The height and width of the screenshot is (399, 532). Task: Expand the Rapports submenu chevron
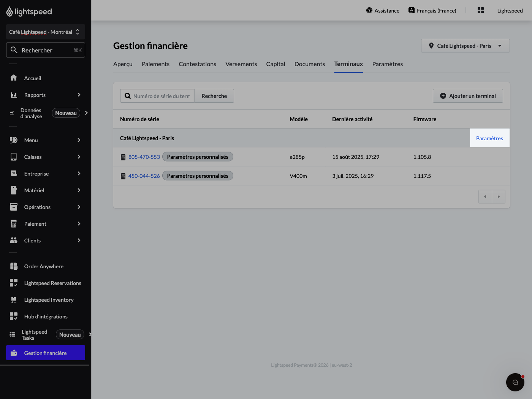click(x=79, y=95)
